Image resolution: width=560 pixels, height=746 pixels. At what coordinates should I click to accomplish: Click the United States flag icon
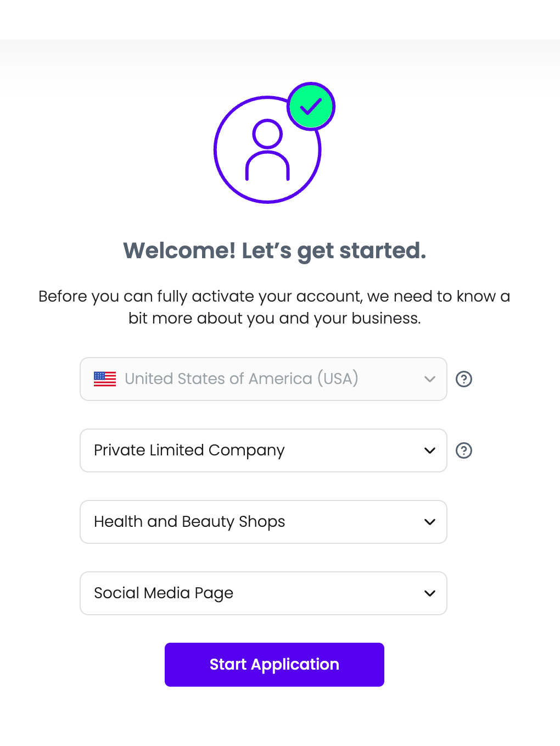point(105,379)
